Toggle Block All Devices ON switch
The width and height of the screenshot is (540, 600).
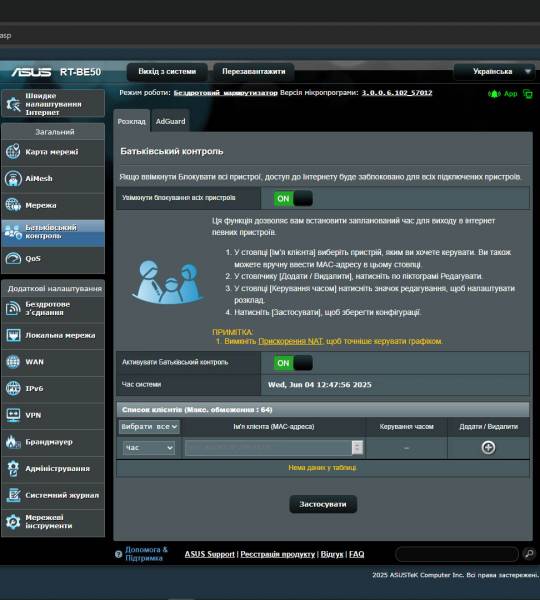click(293, 199)
